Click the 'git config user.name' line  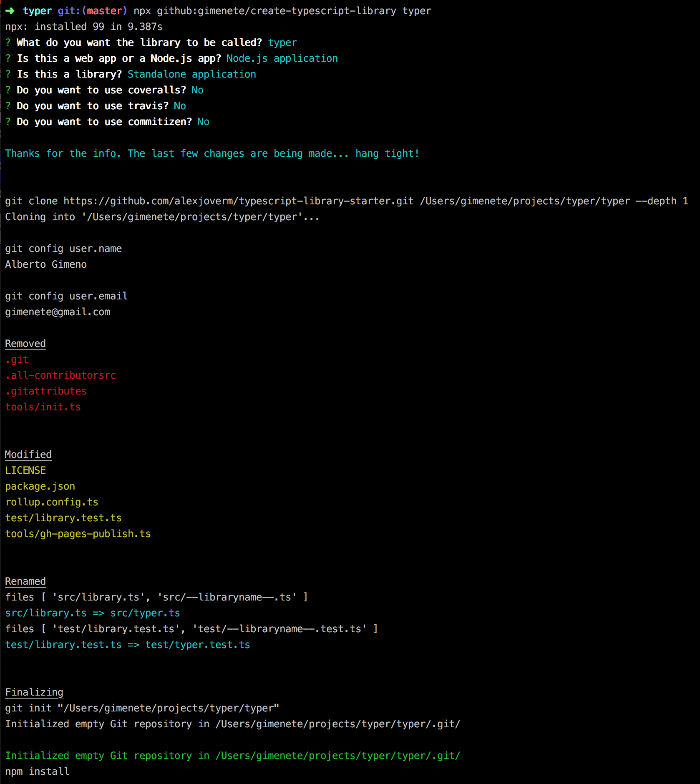(x=63, y=249)
